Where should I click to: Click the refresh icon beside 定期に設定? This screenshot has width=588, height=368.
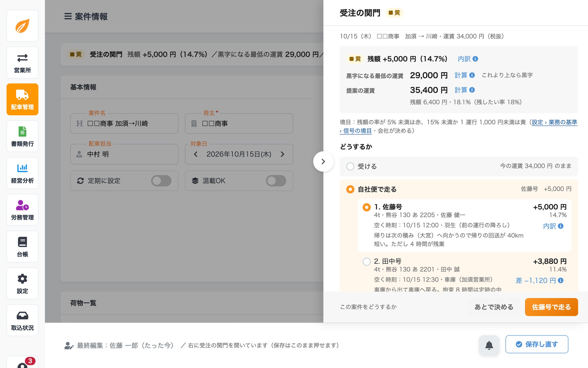[x=80, y=181]
